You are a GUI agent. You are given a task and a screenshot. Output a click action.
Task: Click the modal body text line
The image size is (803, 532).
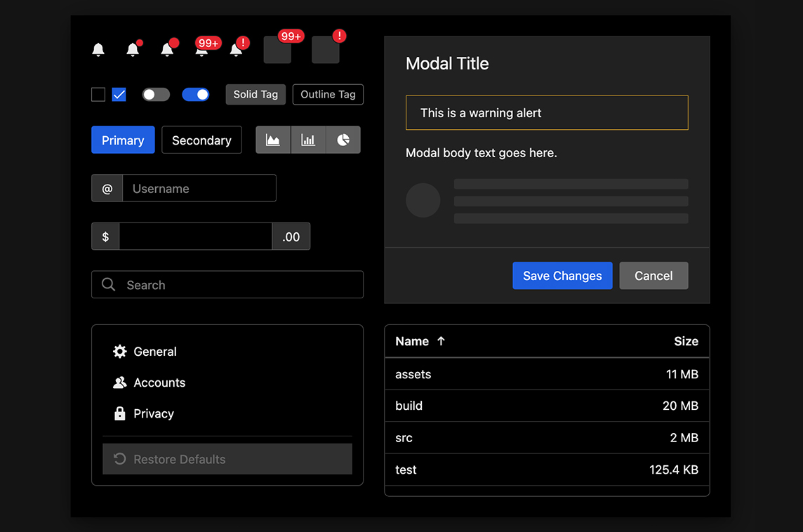pyautogui.click(x=482, y=152)
